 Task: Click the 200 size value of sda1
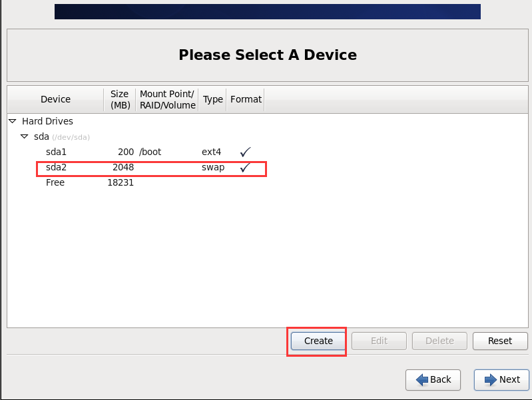click(126, 152)
